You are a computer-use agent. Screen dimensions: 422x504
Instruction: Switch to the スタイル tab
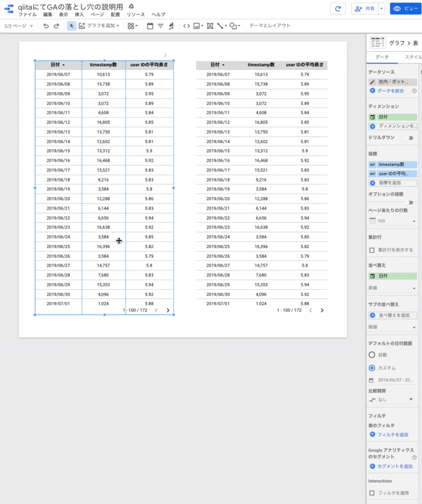pos(413,57)
